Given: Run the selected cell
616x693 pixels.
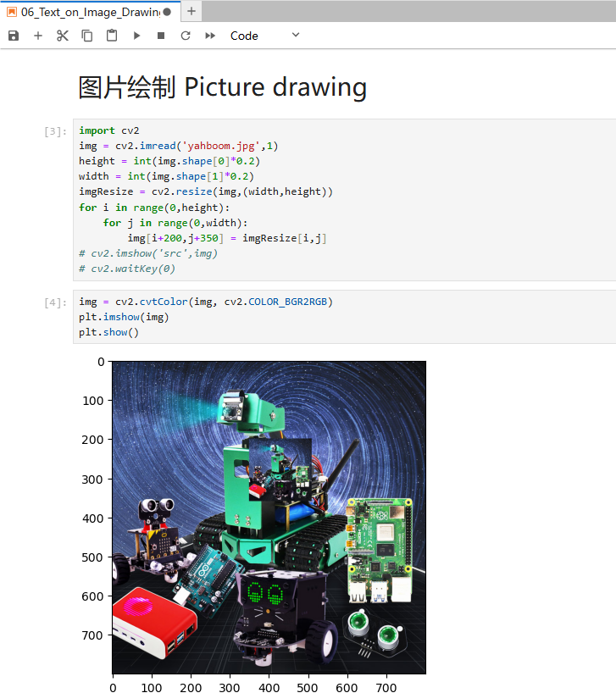Looking at the screenshot, I should point(136,36).
